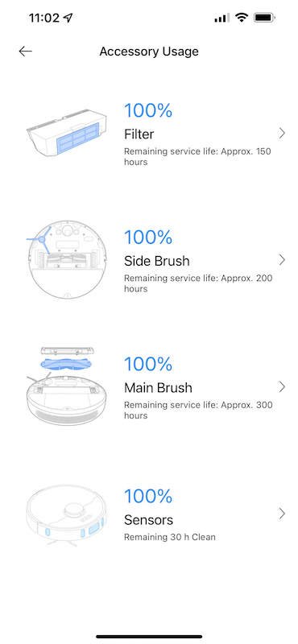This screenshot has width=298, height=644.
Task: Tap the Filter 100% percentage value
Action: pyautogui.click(x=148, y=110)
